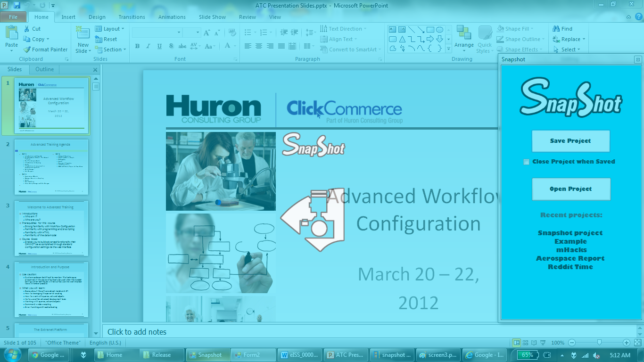Switch to Slide Sorter view
This screenshot has height=362, width=644.
pos(526,343)
